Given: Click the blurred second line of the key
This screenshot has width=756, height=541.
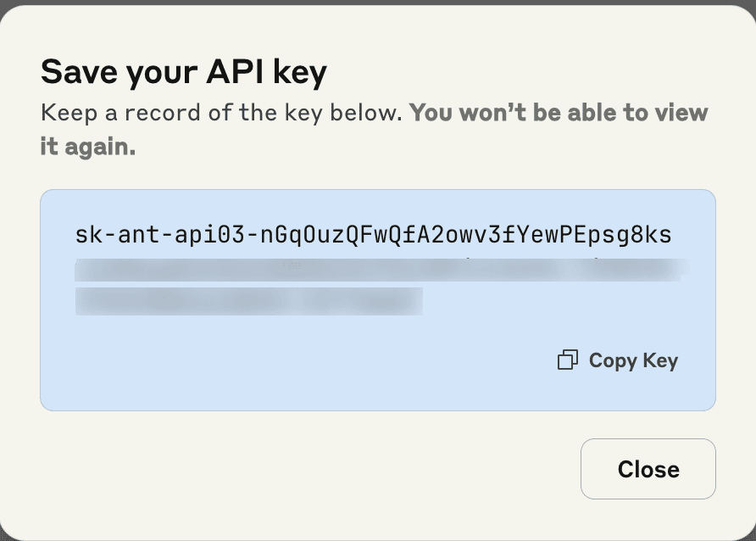Looking at the screenshot, I should pos(380,270).
